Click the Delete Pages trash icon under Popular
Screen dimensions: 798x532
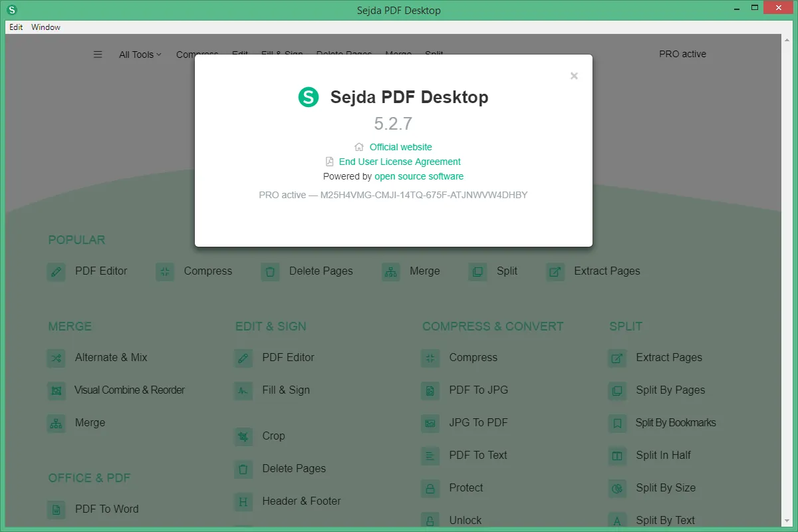point(270,271)
